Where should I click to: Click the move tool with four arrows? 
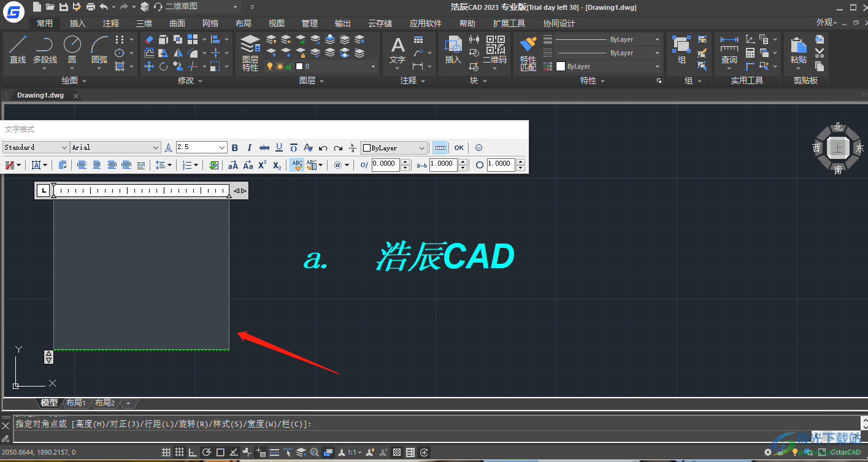149,66
